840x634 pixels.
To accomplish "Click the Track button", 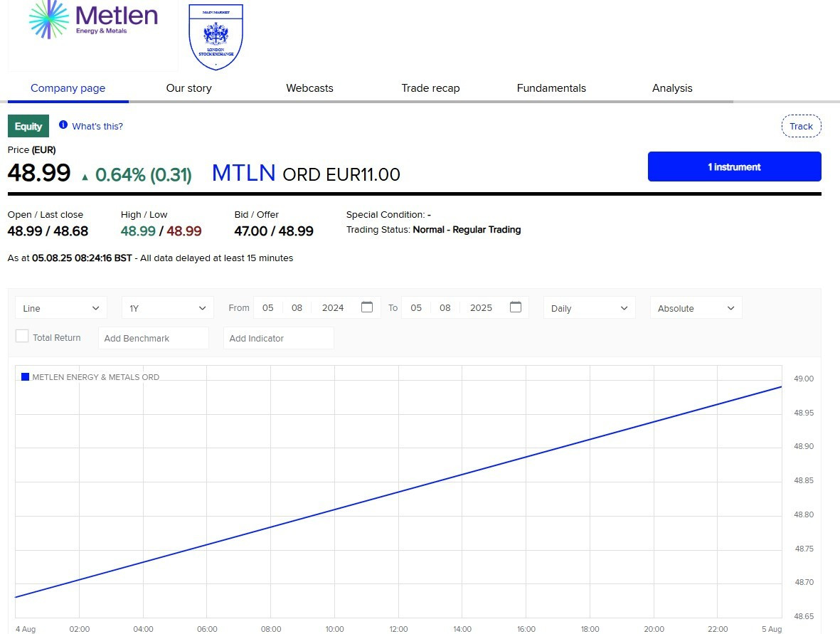I will click(801, 126).
